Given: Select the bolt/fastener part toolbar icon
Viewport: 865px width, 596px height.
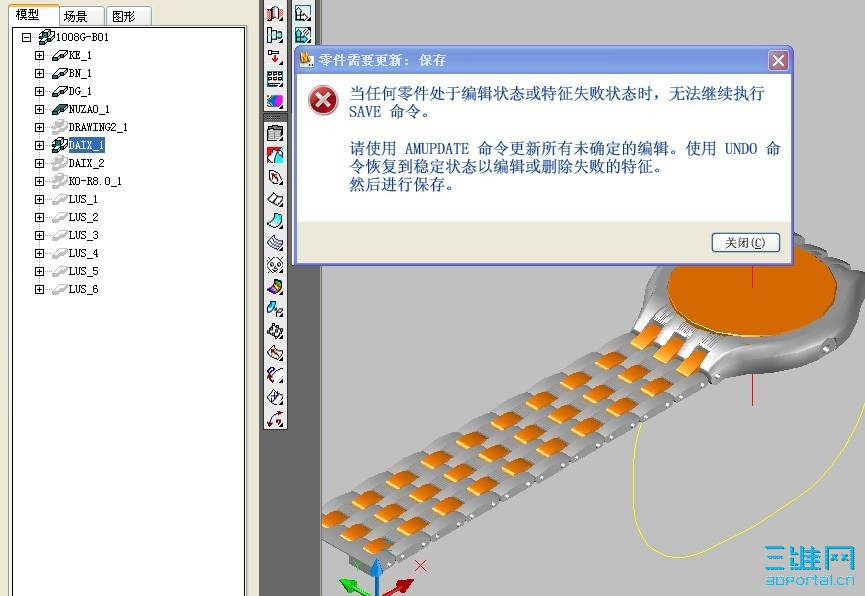Looking at the screenshot, I should tap(275, 35).
